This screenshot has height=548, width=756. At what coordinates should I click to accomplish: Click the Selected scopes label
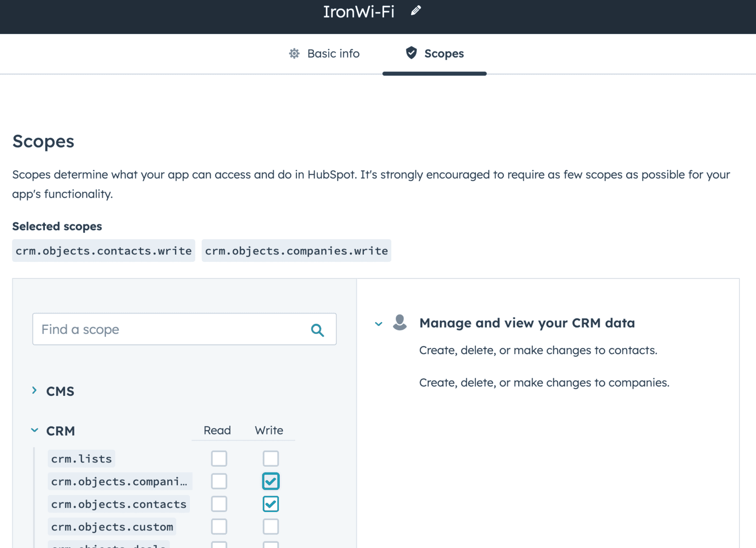[x=57, y=226]
